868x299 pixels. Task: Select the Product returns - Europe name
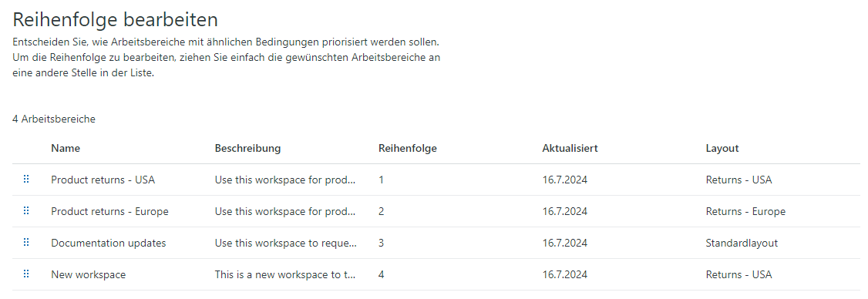point(109,211)
